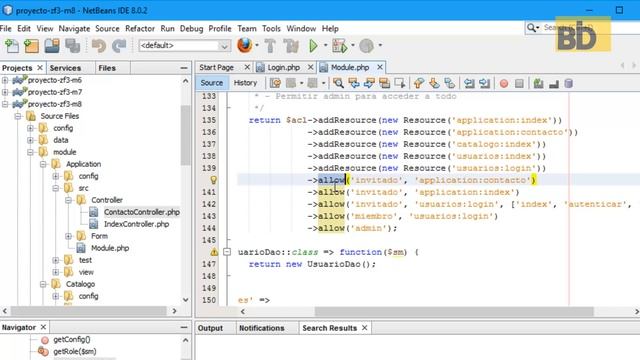
Task: Open the Debug menu
Action: click(x=191, y=29)
